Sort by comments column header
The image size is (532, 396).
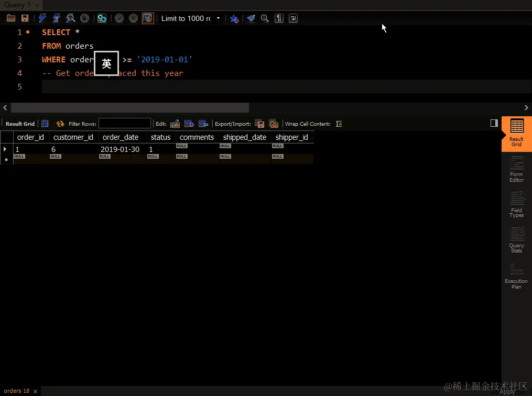(x=197, y=137)
